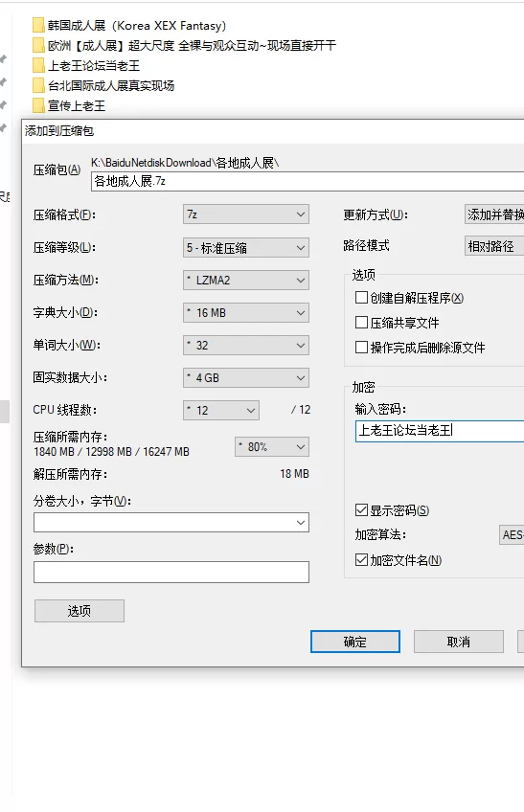Click the 取消 button
Image resolution: width=524 pixels, height=812 pixels.
[459, 642]
